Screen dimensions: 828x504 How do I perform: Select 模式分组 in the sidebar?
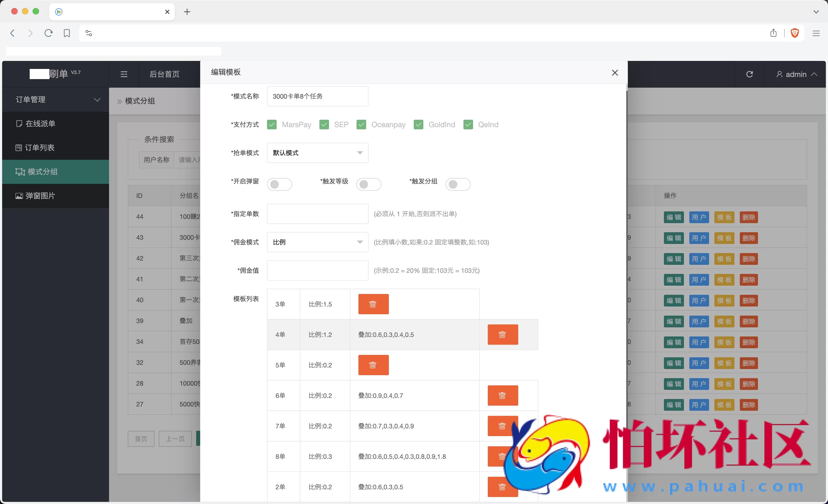point(42,172)
